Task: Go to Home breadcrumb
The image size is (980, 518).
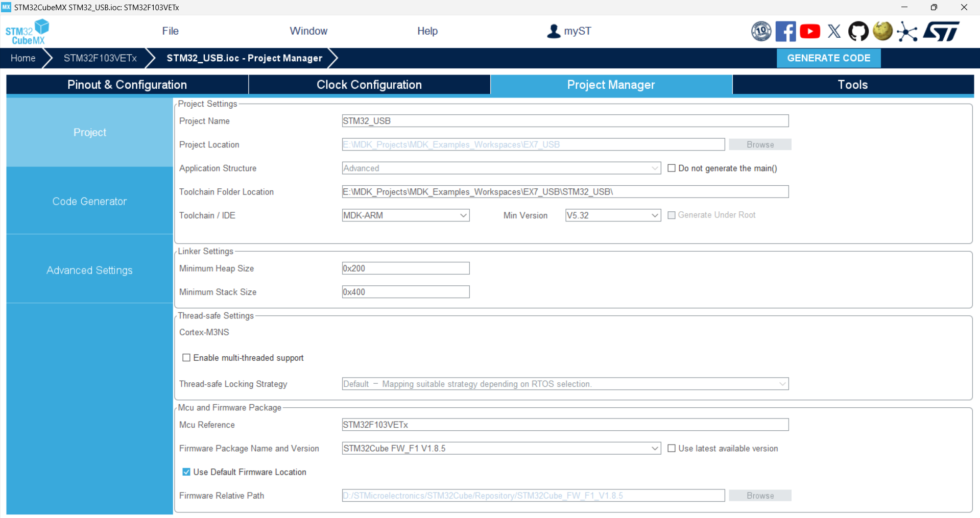Action: point(23,58)
